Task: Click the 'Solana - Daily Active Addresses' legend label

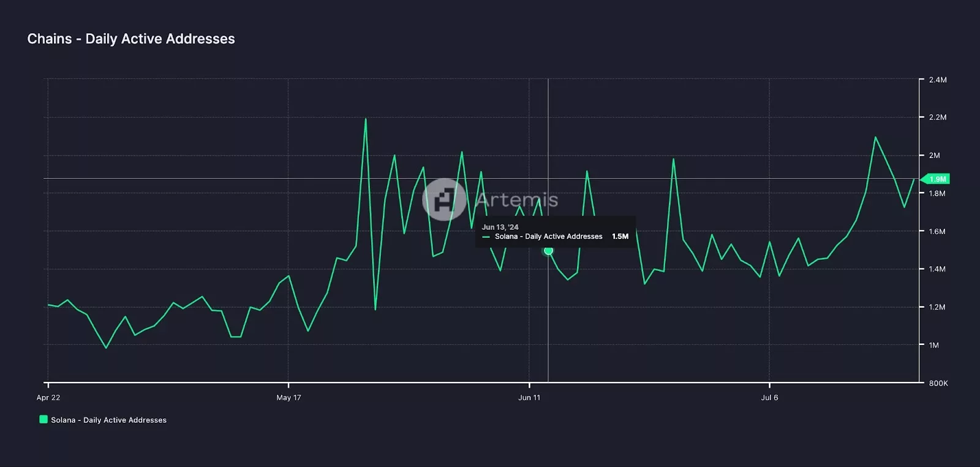Action: point(108,420)
